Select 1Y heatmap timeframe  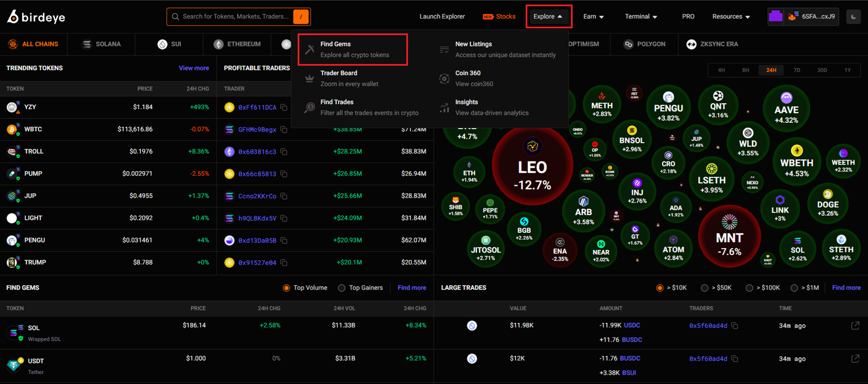pyautogui.click(x=848, y=70)
